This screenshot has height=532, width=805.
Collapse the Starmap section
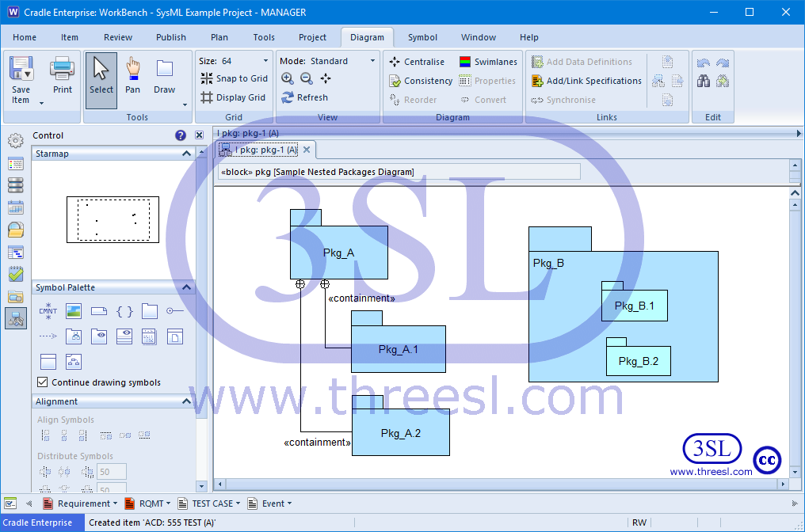[186, 154]
